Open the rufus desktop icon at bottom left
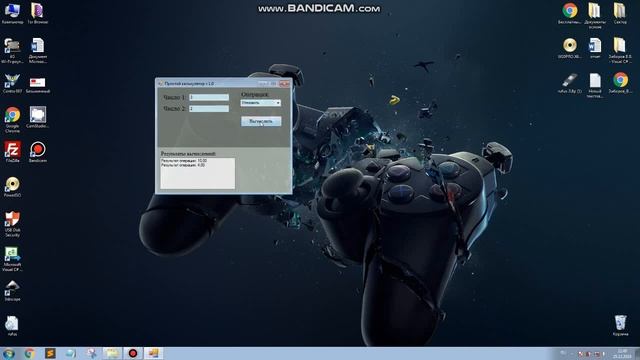640x360 pixels. point(12,325)
